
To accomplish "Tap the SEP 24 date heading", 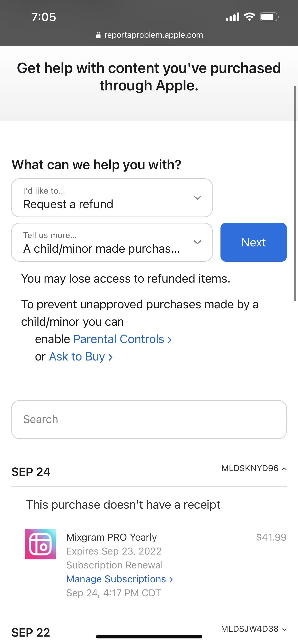I will pyautogui.click(x=31, y=472).
